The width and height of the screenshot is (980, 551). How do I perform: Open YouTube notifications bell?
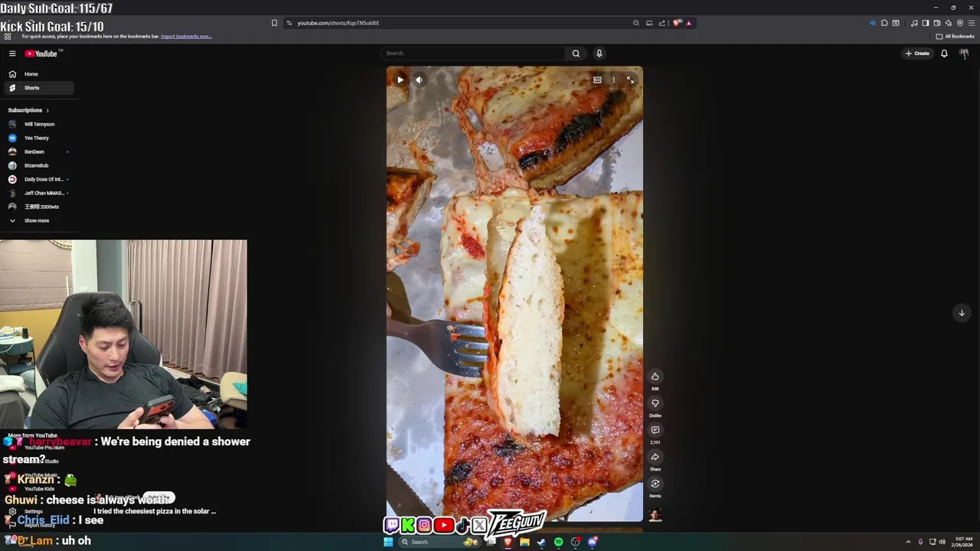[944, 54]
